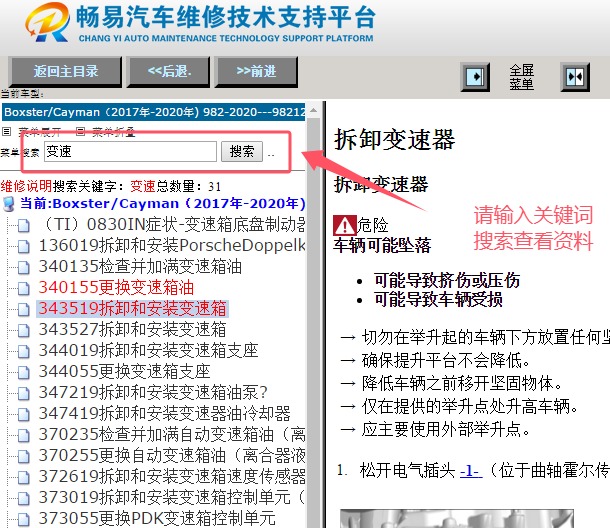Focus the menu search field containing 变速
The width and height of the screenshot is (610, 528).
click(x=130, y=151)
